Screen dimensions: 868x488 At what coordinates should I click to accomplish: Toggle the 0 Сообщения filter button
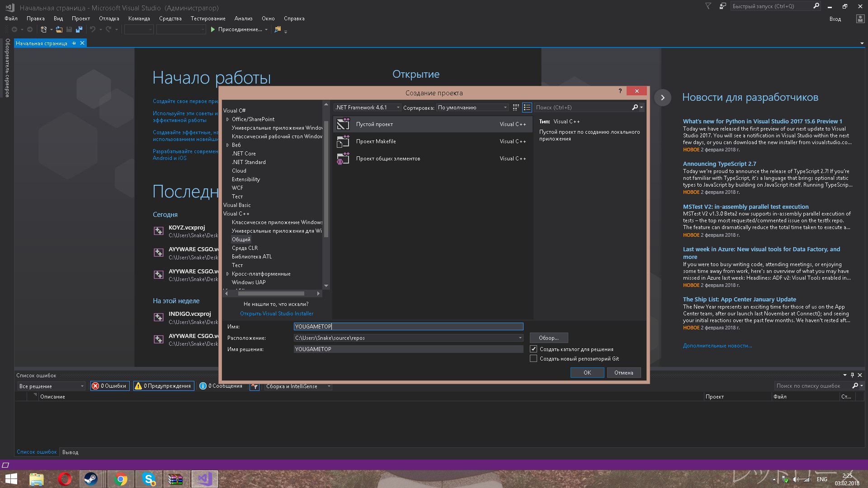tap(221, 386)
